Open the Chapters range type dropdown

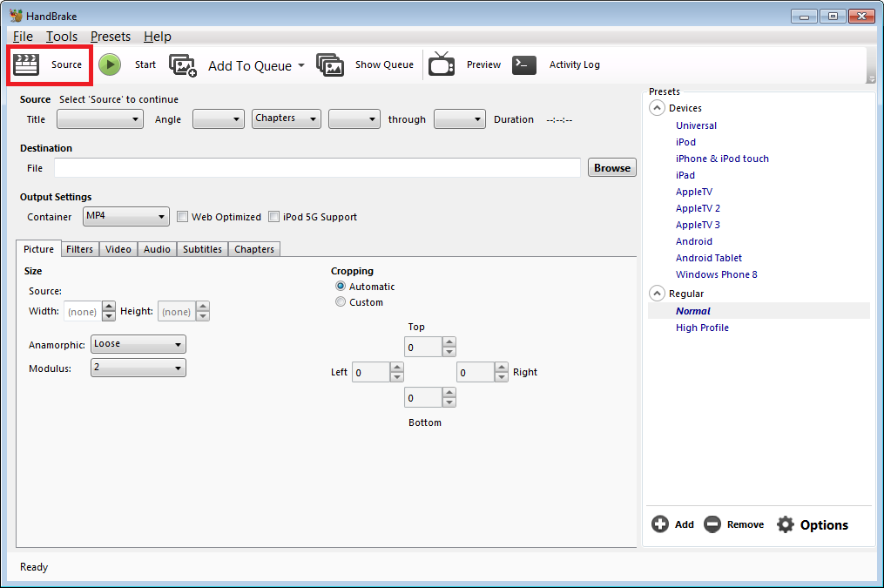[x=287, y=119]
